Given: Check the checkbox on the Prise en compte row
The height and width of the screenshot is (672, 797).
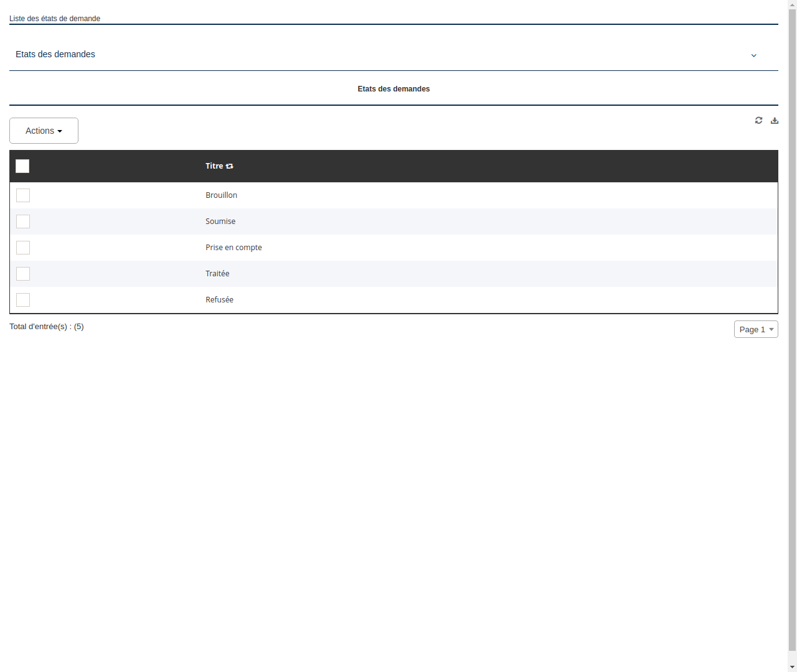Looking at the screenshot, I should [x=23, y=248].
